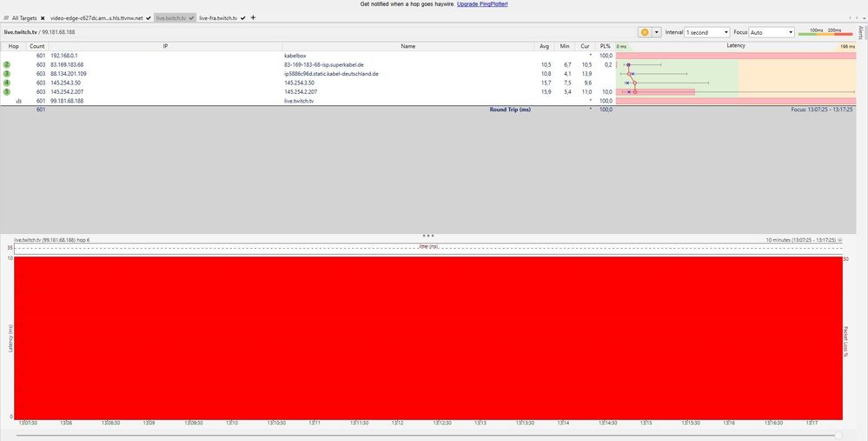
Task: Open the dropdown arrow next to the pause button
Action: (x=657, y=32)
